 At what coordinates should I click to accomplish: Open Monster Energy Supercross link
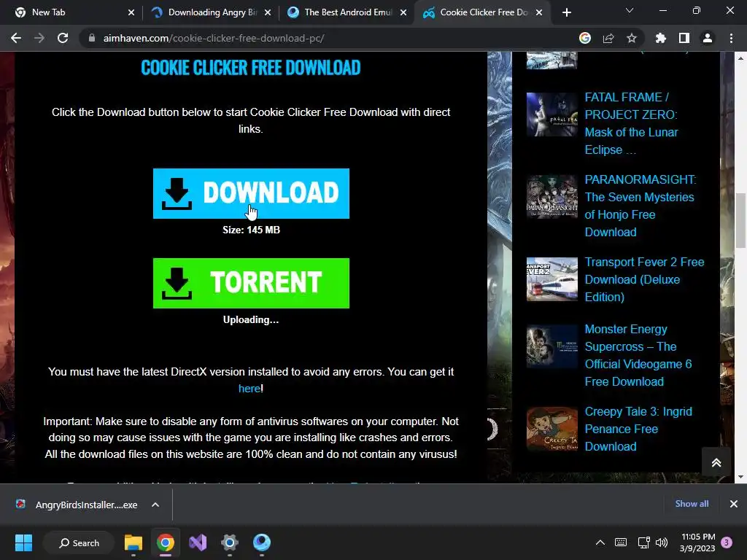pos(638,355)
